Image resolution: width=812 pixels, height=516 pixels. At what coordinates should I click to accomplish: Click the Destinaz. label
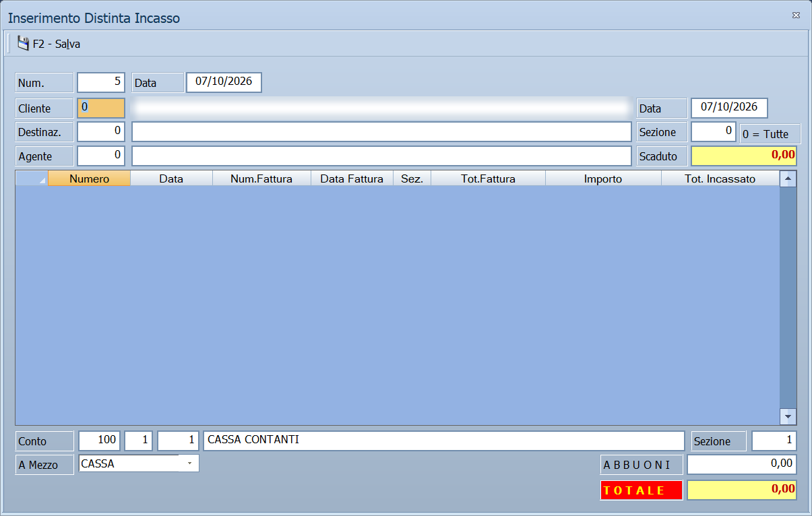[x=44, y=131]
